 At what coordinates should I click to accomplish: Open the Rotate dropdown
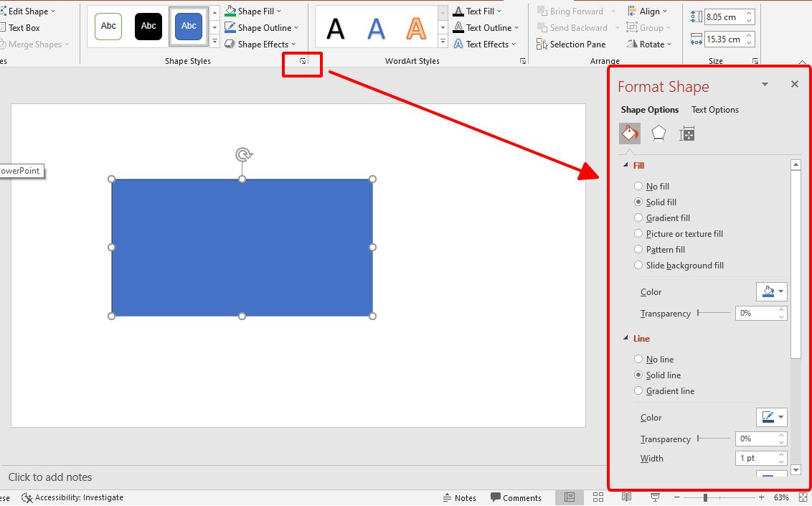[649, 44]
